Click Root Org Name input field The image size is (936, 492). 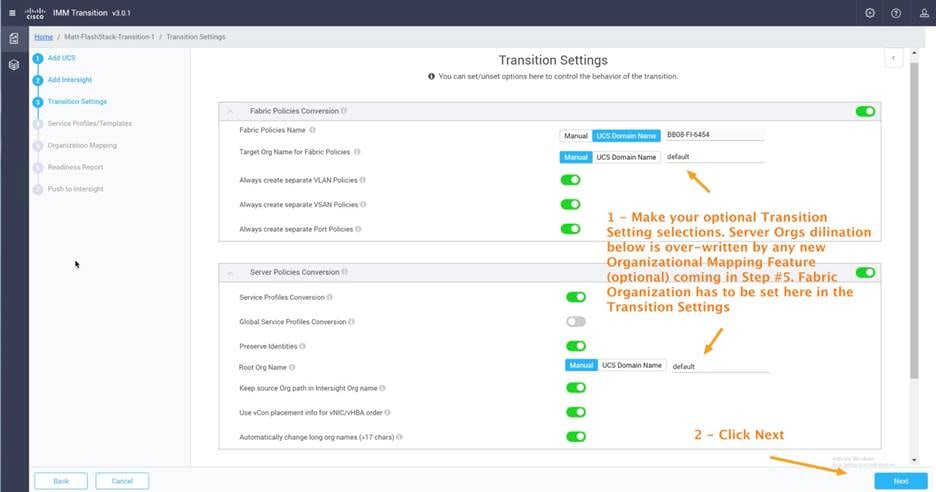point(721,366)
